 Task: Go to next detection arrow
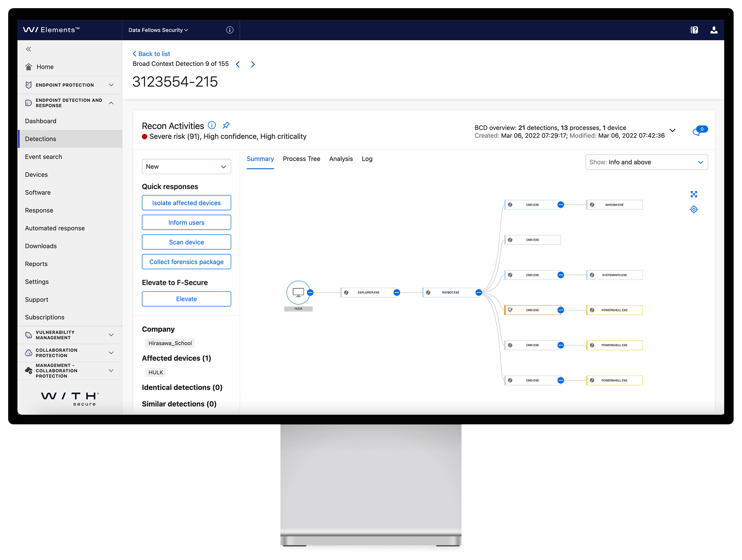[253, 64]
